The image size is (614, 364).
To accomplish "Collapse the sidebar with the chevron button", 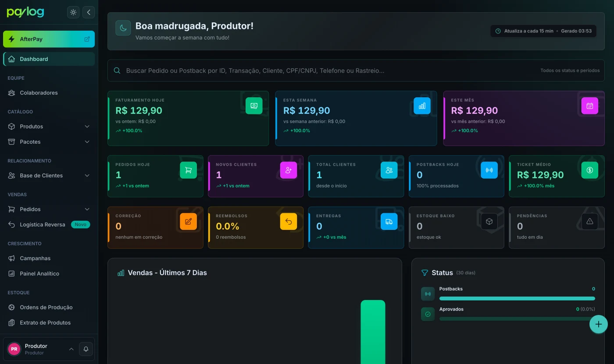I will coord(89,12).
